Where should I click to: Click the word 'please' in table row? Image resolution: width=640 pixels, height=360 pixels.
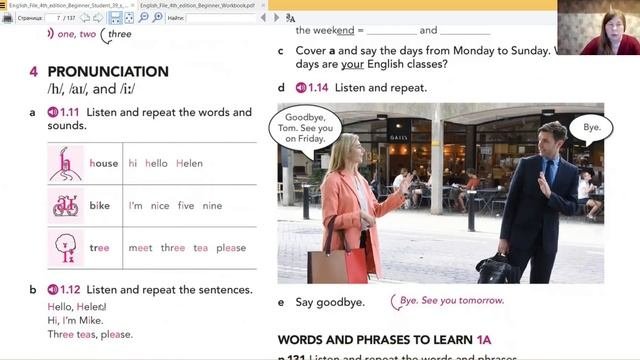(231, 248)
